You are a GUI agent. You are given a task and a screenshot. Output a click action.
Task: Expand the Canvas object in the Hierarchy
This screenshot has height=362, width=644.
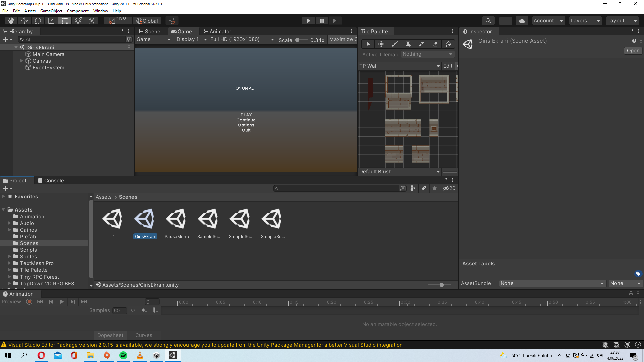22,61
